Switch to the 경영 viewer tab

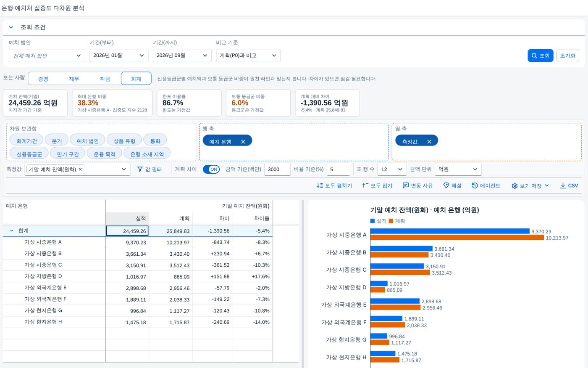click(x=43, y=79)
